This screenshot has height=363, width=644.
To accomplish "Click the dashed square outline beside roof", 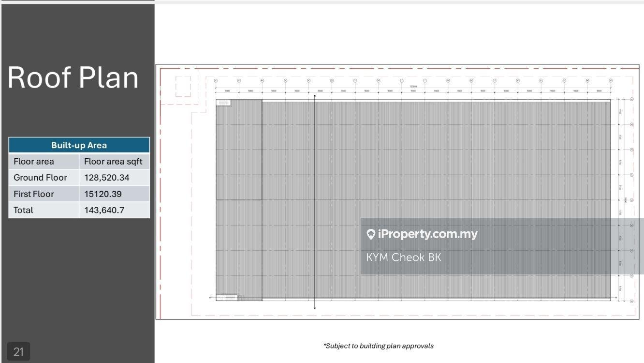I will 183,87.
